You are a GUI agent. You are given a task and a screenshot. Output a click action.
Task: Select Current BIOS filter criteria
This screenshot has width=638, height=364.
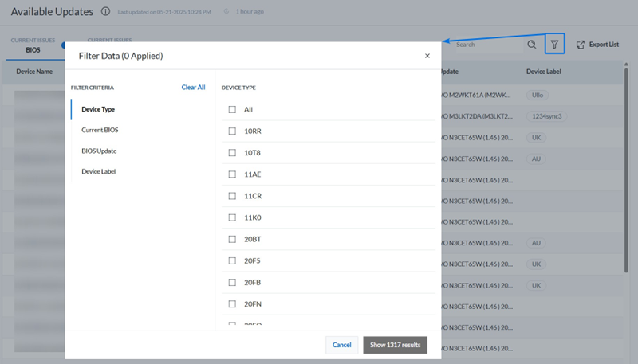[x=100, y=129]
